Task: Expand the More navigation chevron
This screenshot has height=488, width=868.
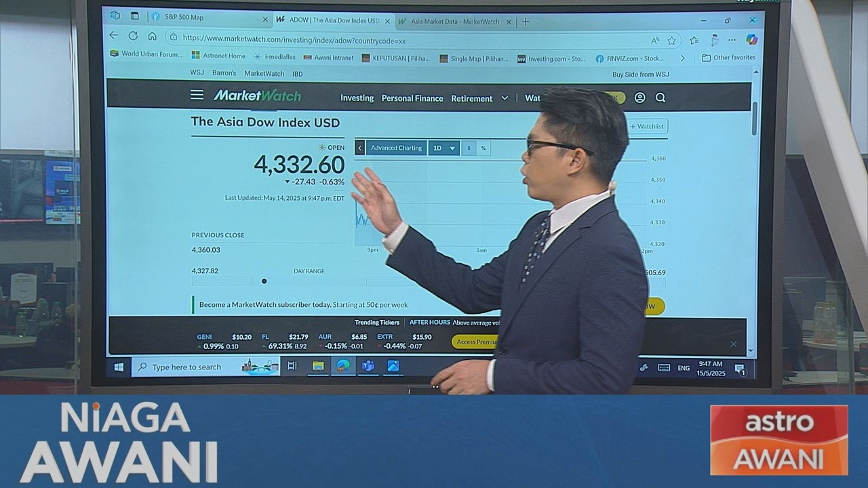Action: (505, 98)
